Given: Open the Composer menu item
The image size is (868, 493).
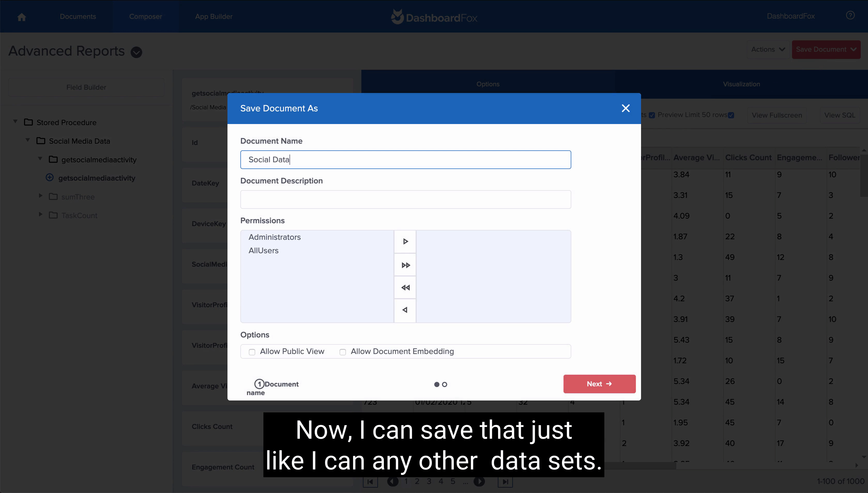Looking at the screenshot, I should tap(145, 17).
